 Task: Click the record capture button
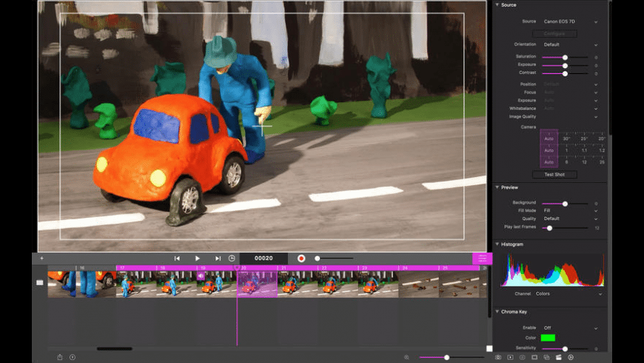[301, 259]
